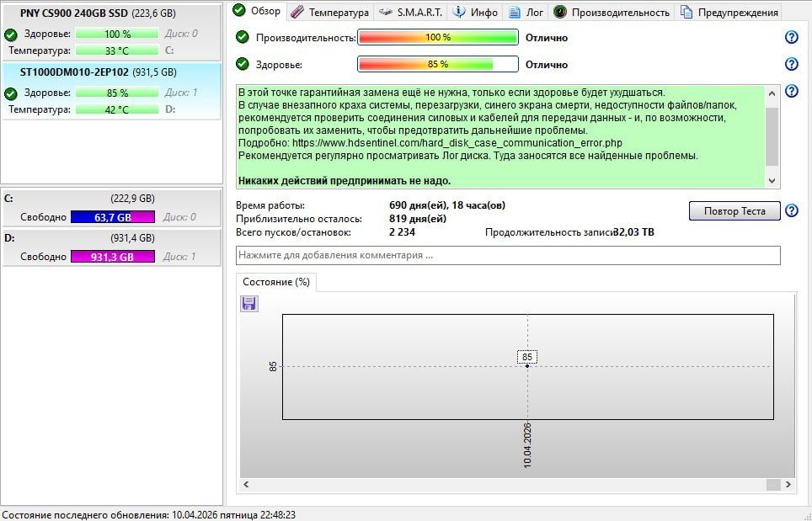Click the Повтор Теста button
Screen dimensions: 812x521
point(735,211)
